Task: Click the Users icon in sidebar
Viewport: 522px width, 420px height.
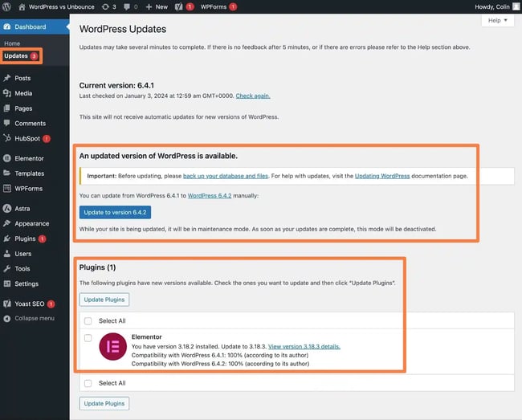Action: (7, 254)
